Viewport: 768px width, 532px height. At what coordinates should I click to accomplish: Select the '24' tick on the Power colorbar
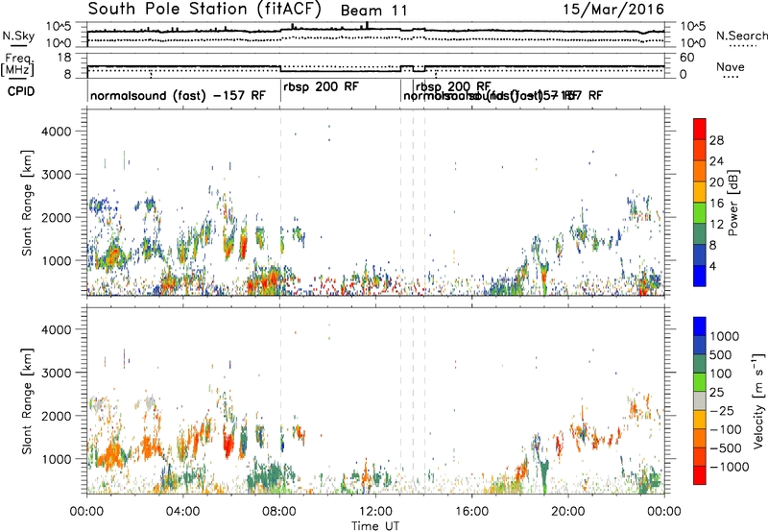[716, 161]
